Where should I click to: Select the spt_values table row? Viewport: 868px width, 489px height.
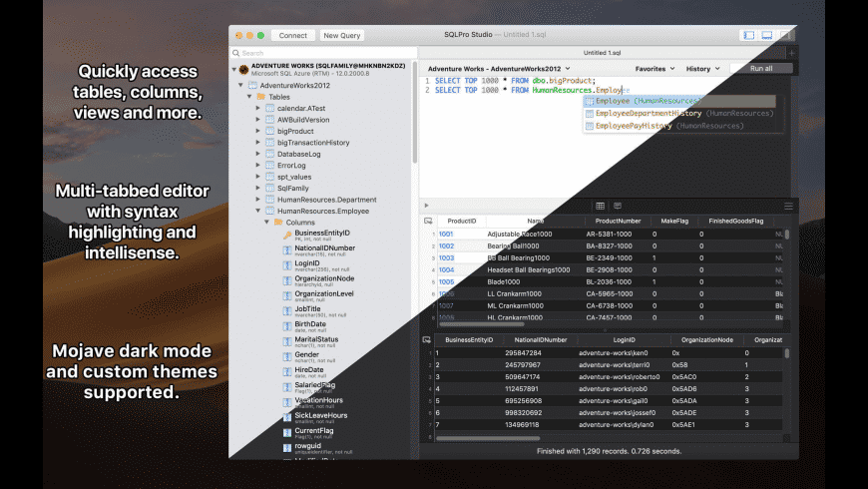322,177
